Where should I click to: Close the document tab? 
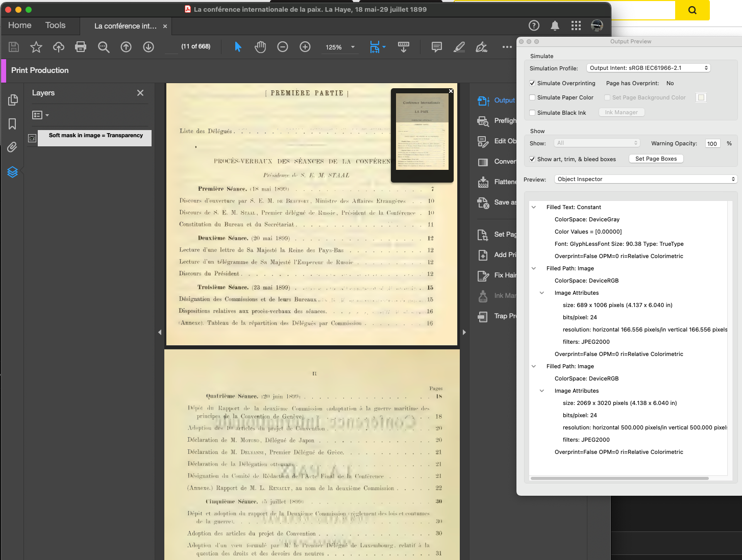[165, 26]
